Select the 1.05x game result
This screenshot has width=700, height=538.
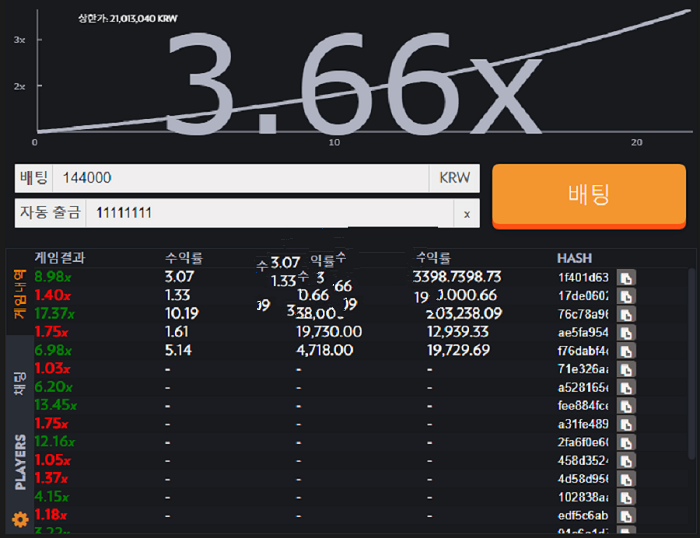pos(52,460)
